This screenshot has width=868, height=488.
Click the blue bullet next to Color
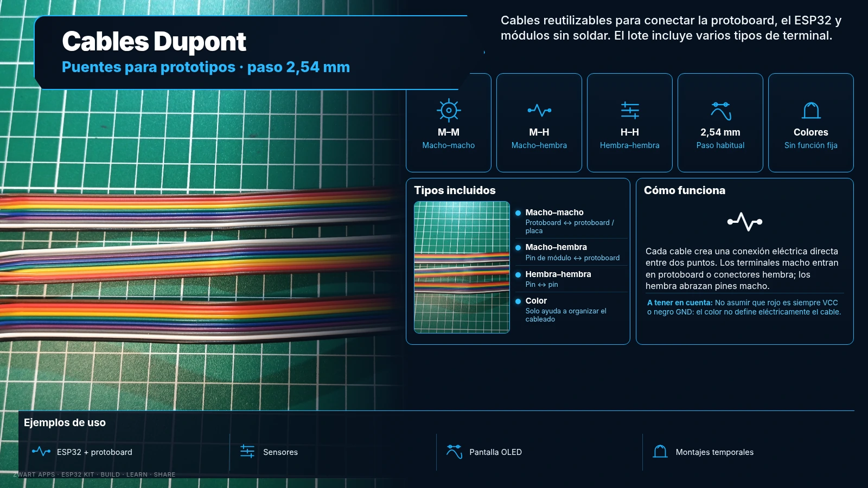pyautogui.click(x=518, y=301)
